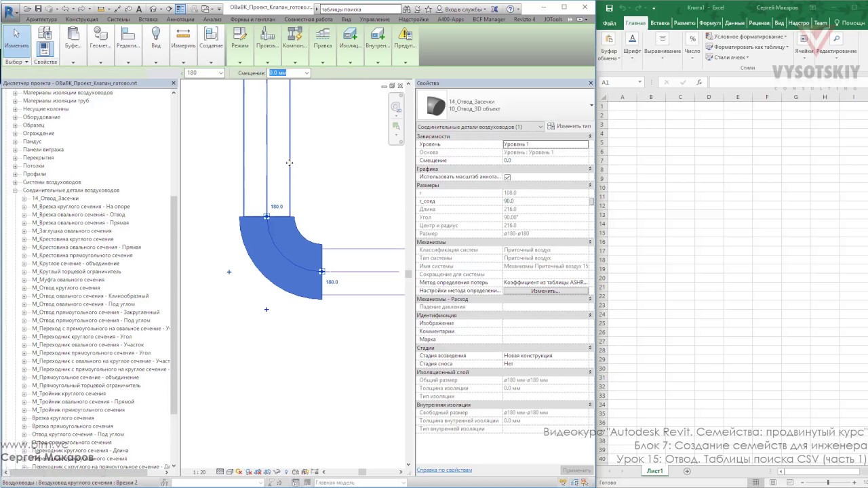Open the Справка по свойствам link
Screen dimensions: 868x488
(x=444, y=470)
